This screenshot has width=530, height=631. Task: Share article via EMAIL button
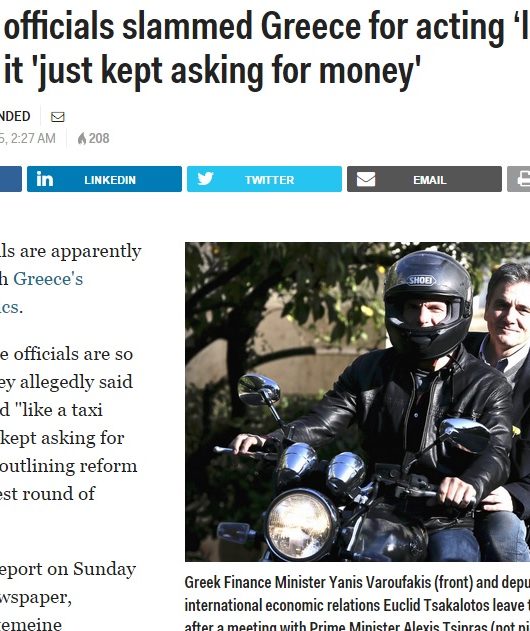click(424, 179)
